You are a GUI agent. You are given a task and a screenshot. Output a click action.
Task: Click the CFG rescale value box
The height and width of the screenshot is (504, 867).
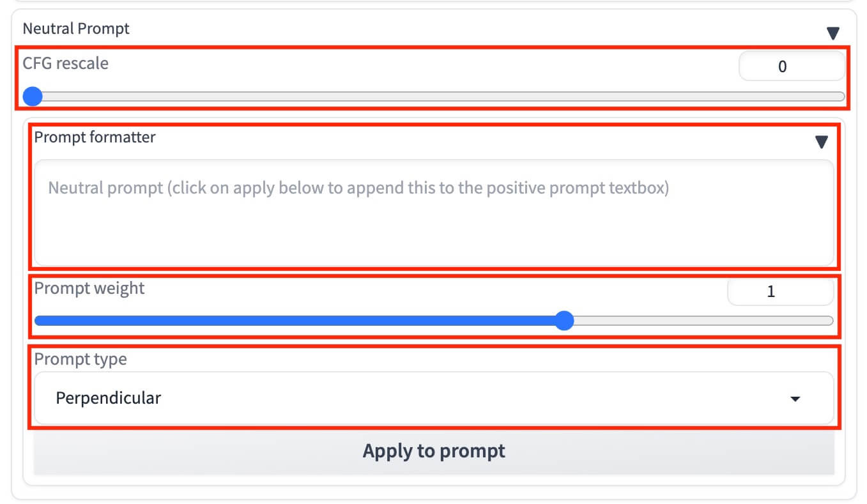792,66
